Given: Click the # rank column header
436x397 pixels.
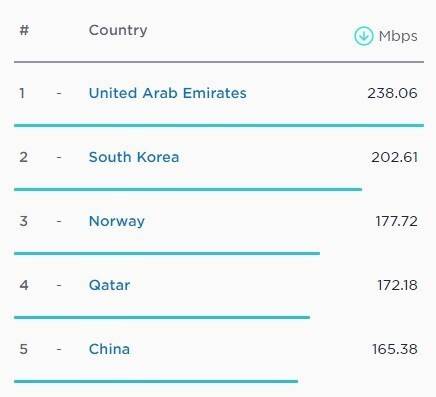Looking at the screenshot, I should (24, 30).
